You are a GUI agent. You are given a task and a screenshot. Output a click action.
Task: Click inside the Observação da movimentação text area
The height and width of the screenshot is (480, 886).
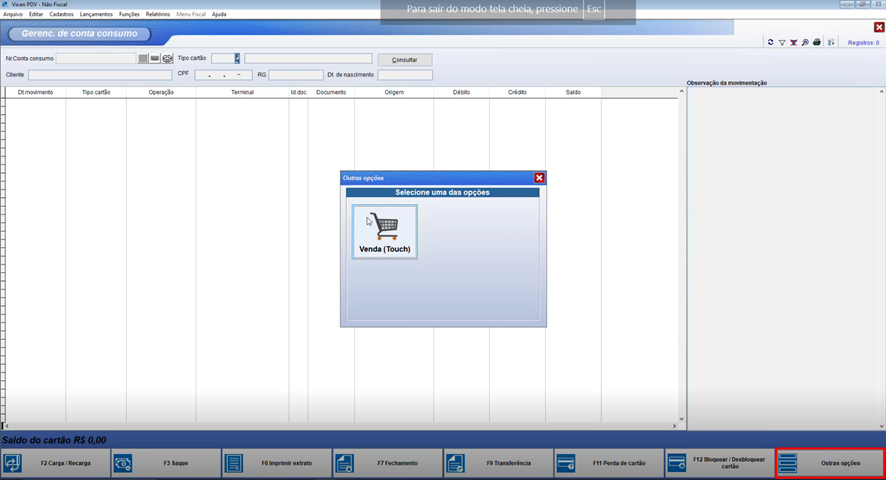pyautogui.click(x=782, y=257)
